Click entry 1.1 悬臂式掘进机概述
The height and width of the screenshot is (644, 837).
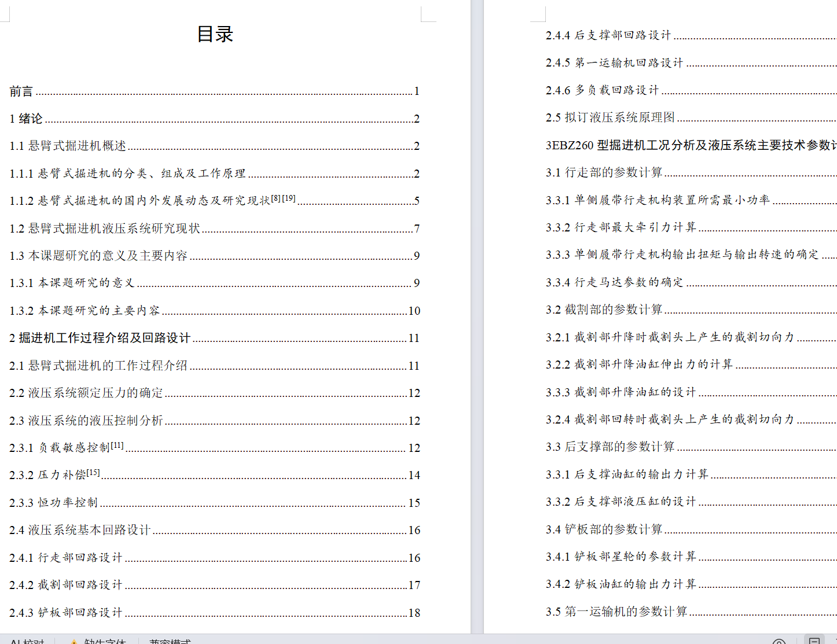(214, 146)
